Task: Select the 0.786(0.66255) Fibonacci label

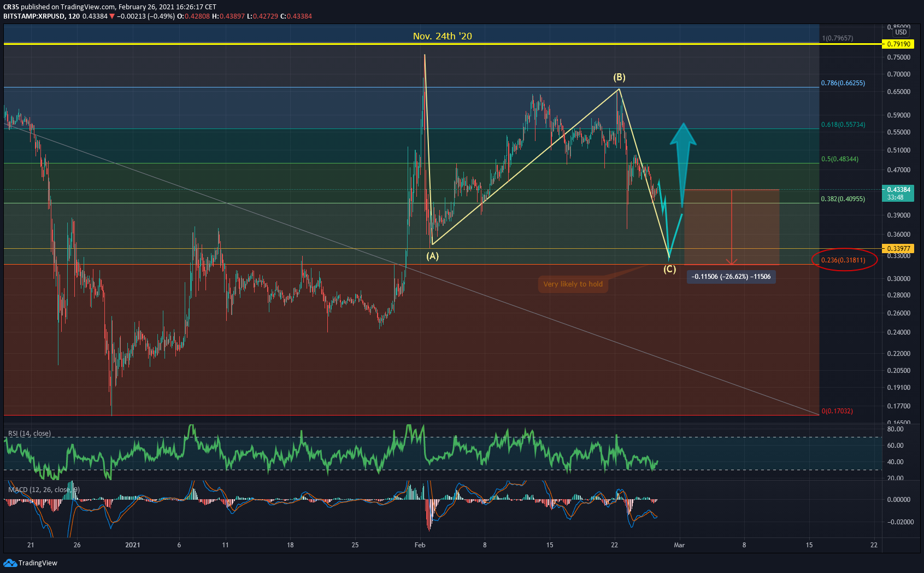Action: [843, 83]
